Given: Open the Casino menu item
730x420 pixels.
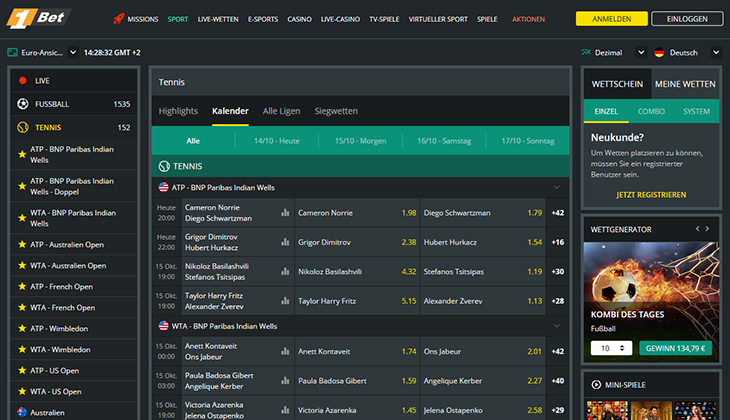Looking at the screenshot, I should click(299, 19).
